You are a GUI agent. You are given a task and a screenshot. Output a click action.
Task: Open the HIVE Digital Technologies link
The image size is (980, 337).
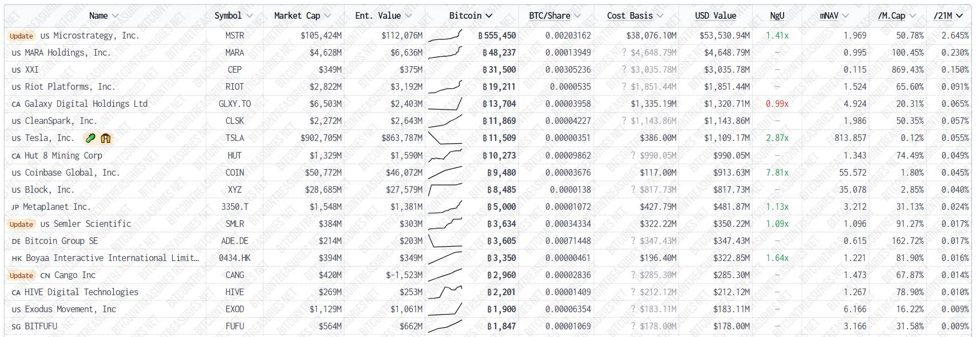point(81,292)
